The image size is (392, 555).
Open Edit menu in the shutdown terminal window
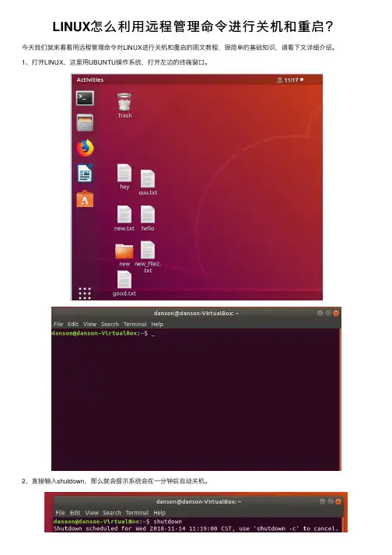tap(75, 513)
